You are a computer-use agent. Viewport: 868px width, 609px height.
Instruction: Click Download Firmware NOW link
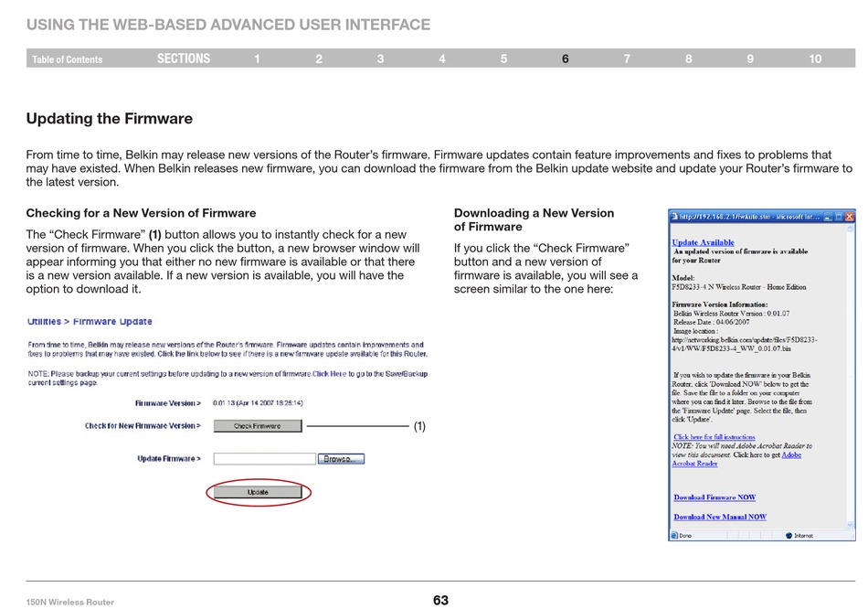pyautogui.click(x=715, y=497)
